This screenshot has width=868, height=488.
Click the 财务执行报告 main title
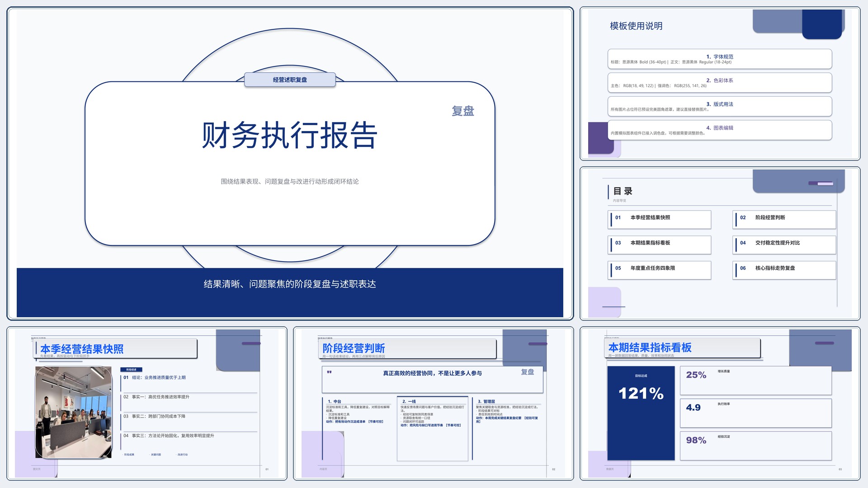(290, 135)
